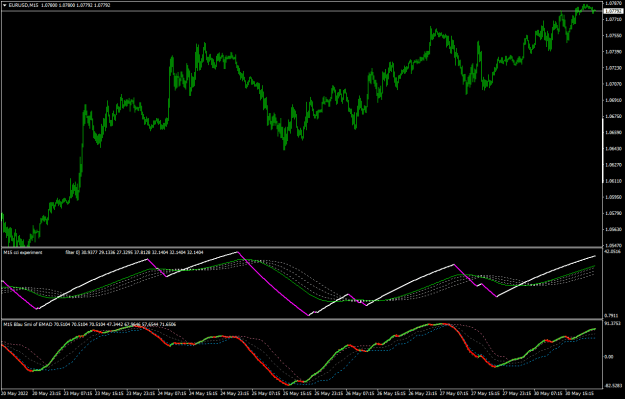Click the 1.06430 price axis label
This screenshot has width=625, height=399.
[614, 149]
